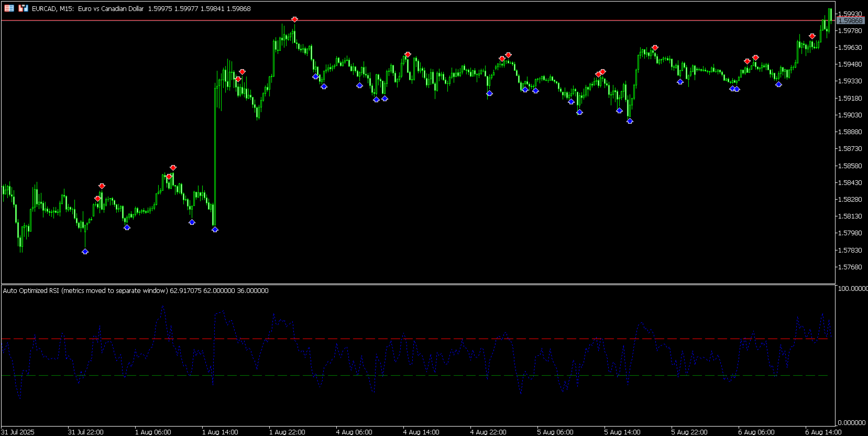Click the 1.59780 price axis label
Screen dimensions: 868x436
(850, 30)
